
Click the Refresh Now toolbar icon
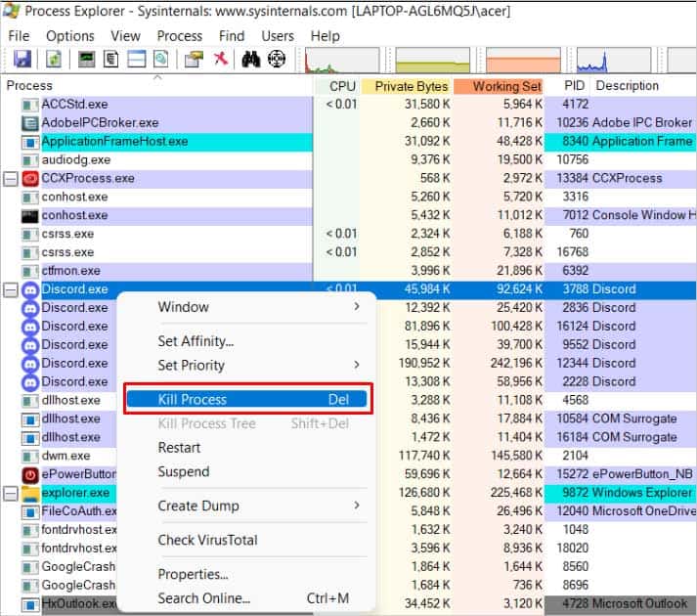tap(54, 59)
